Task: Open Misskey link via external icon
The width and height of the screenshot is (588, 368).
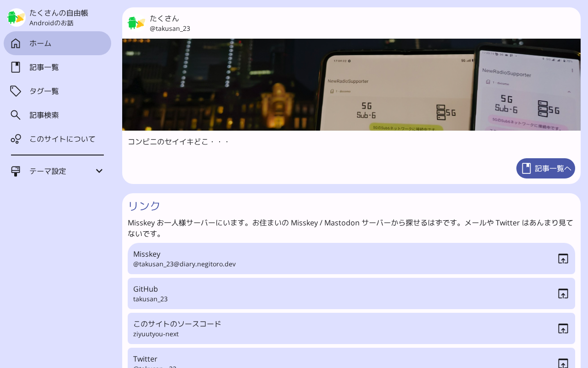Action: (563, 259)
